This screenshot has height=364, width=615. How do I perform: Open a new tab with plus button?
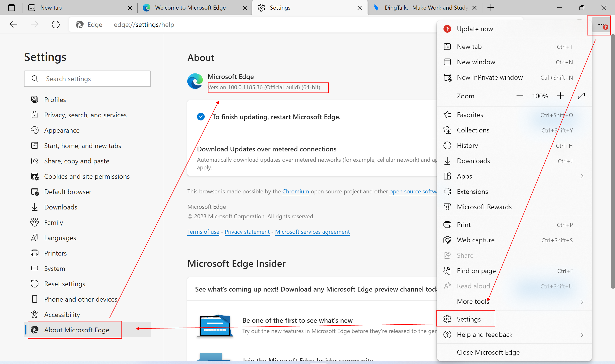491,8
